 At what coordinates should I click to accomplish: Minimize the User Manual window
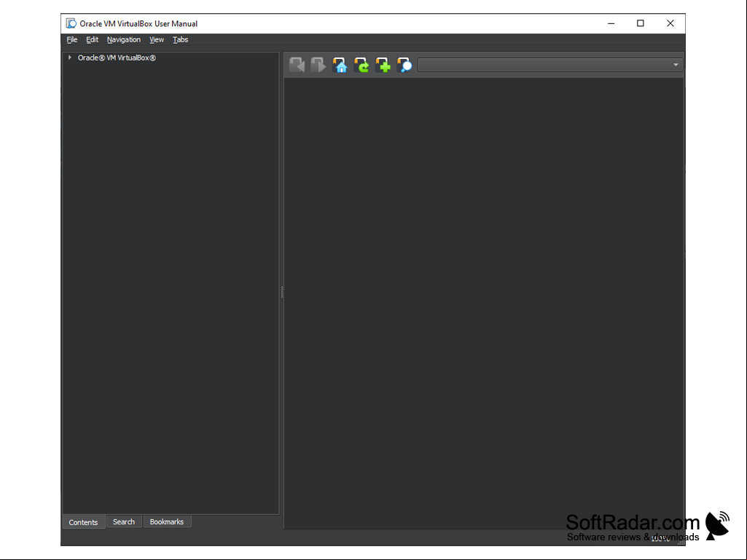click(x=611, y=23)
